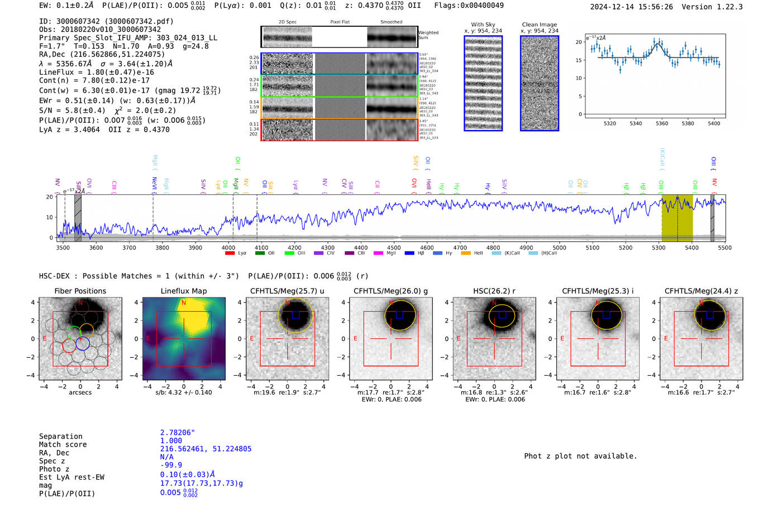
Task: Click the blue-bordered fiber 2D spectrum row
Action: [340, 64]
